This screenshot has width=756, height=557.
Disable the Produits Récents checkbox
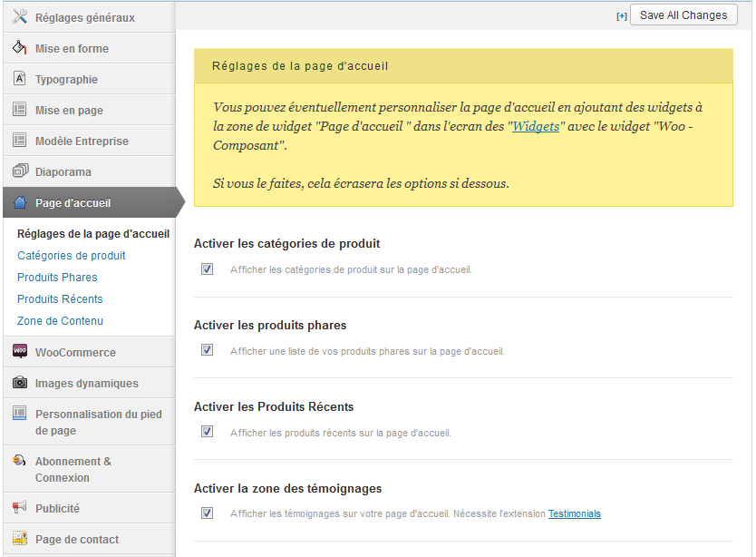pyautogui.click(x=208, y=432)
